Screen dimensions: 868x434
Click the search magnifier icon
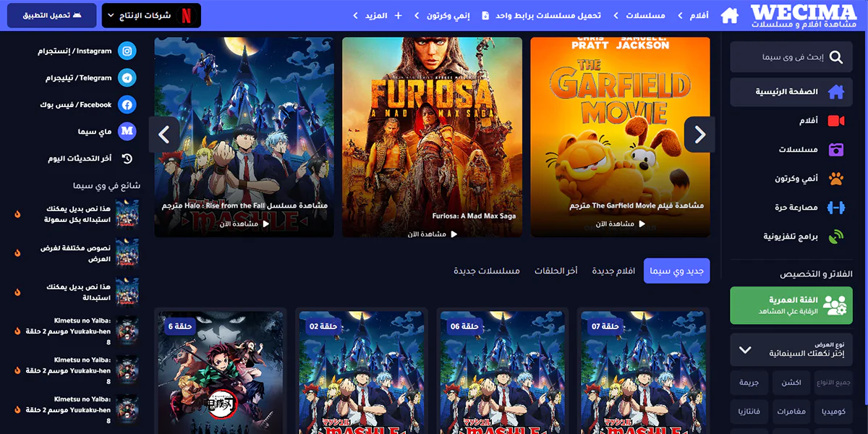836,56
